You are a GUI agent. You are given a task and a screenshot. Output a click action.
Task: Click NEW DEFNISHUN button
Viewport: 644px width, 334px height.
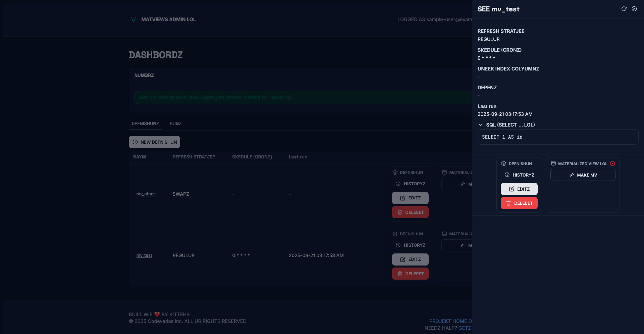pyautogui.click(x=154, y=142)
